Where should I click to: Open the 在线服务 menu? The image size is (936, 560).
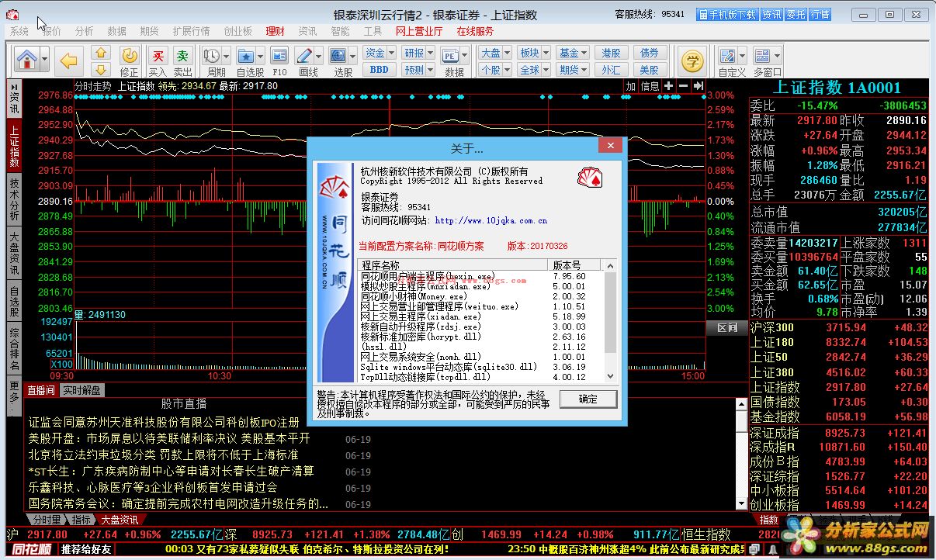tap(475, 31)
